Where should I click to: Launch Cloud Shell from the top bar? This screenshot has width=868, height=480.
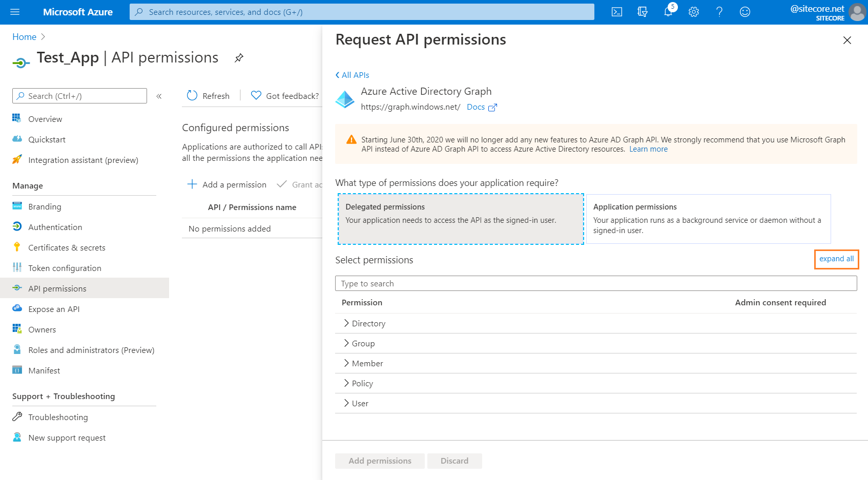click(x=616, y=12)
